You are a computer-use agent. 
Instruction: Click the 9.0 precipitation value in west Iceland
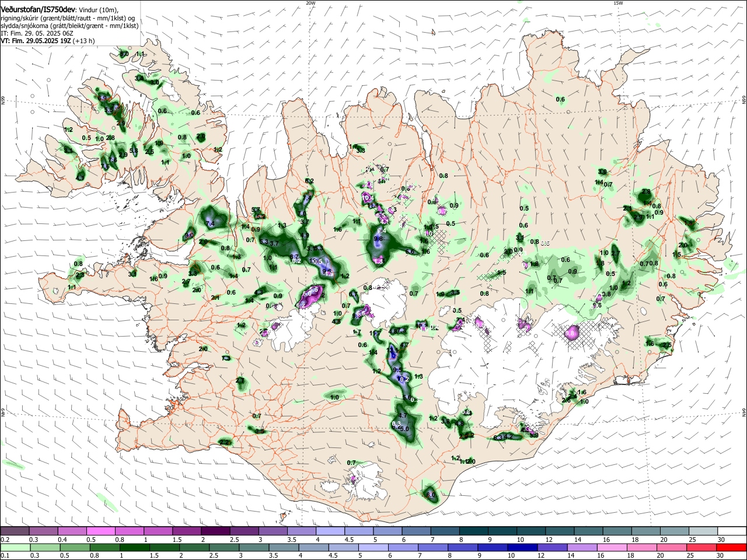(189, 236)
